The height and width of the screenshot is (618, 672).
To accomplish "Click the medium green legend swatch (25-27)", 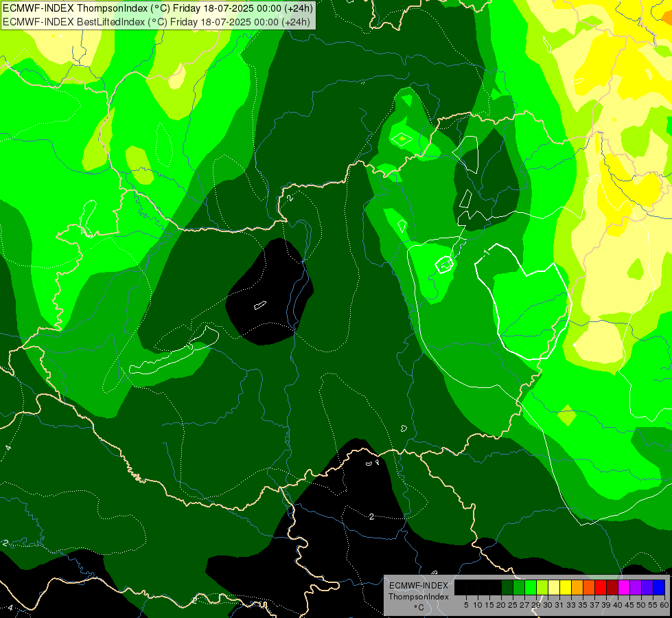I will tap(519, 588).
